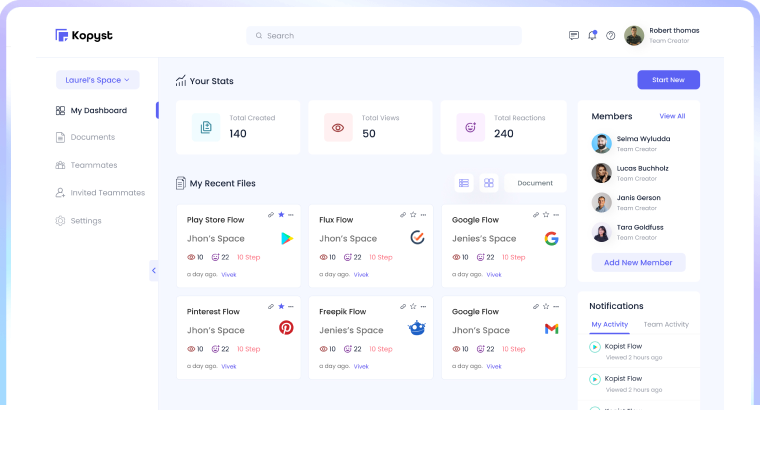Switch to the Team Activity tab
760x455 pixels.
pyautogui.click(x=665, y=324)
